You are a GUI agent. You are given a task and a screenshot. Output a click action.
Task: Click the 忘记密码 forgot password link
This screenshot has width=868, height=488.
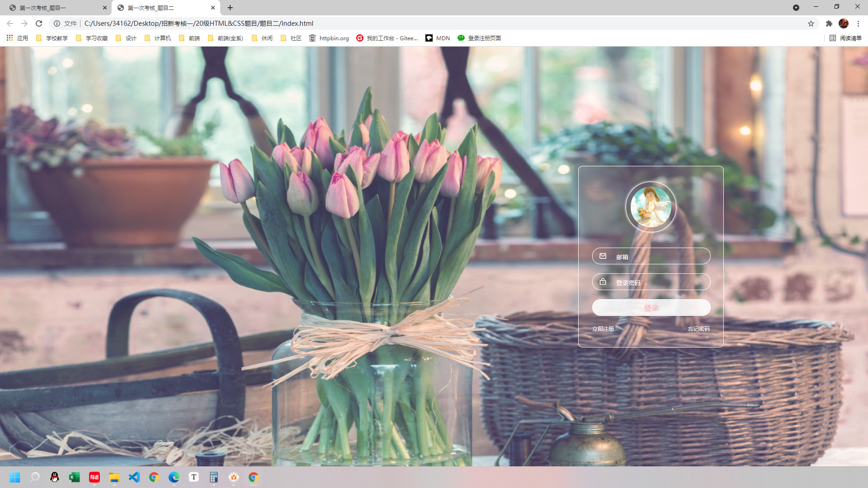point(698,328)
